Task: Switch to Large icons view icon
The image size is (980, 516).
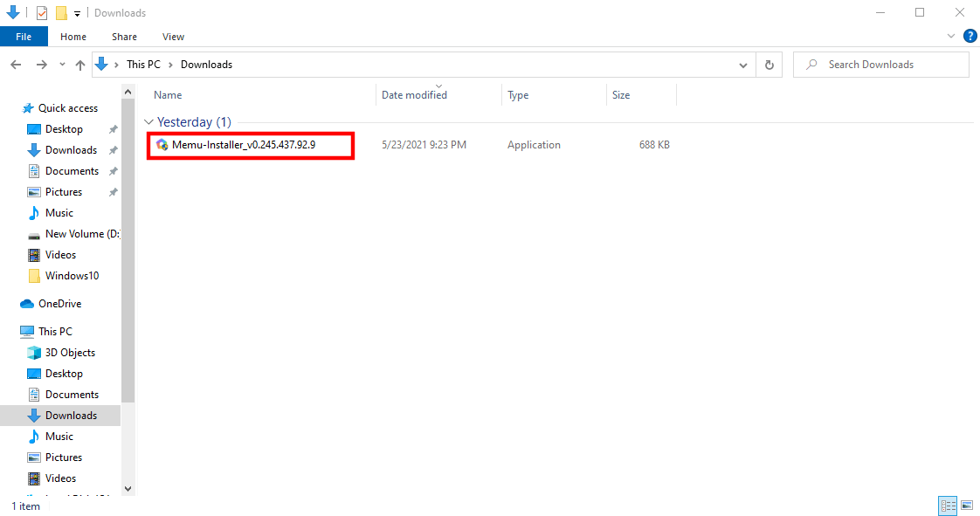Action: (967, 506)
